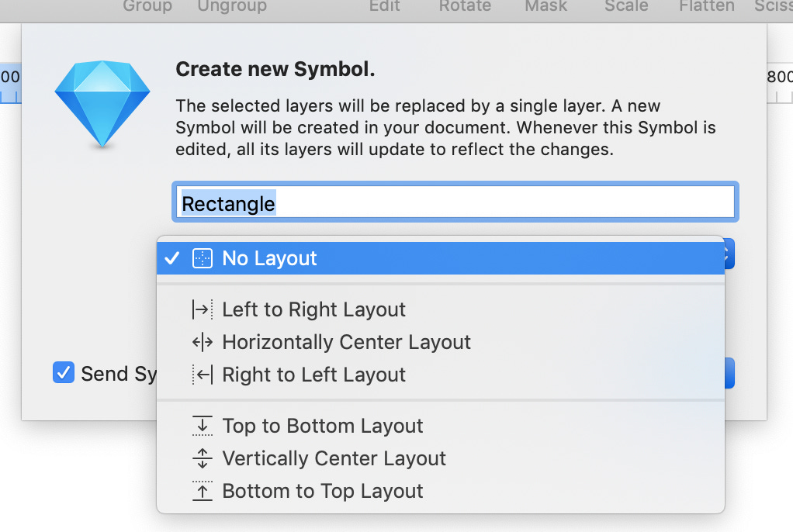The height and width of the screenshot is (532, 793).
Task: Click inside the Rectangle name field
Action: click(x=454, y=202)
